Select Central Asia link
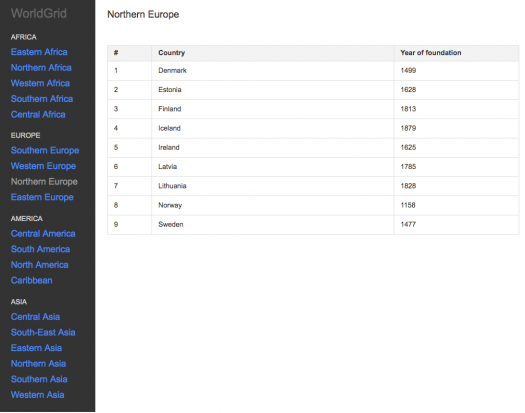The image size is (525, 413). coord(35,317)
